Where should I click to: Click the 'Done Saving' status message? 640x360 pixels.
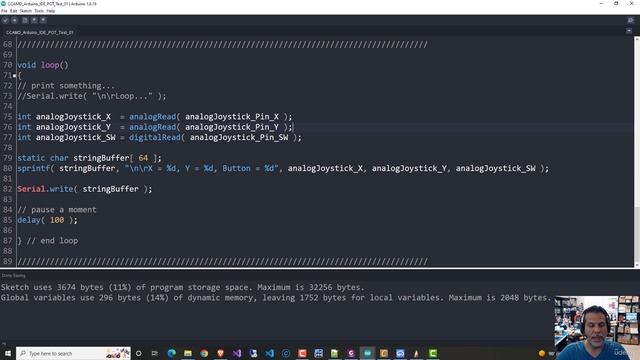coord(13,276)
